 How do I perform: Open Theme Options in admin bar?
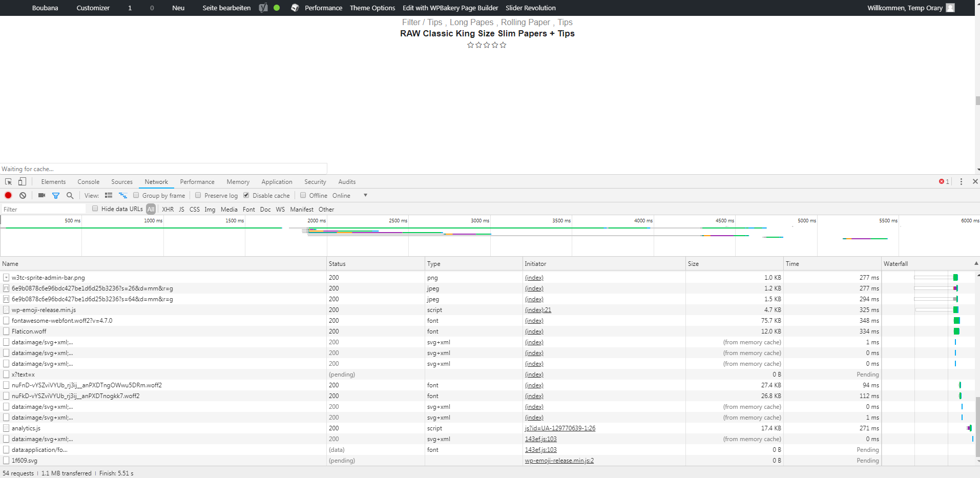(372, 8)
